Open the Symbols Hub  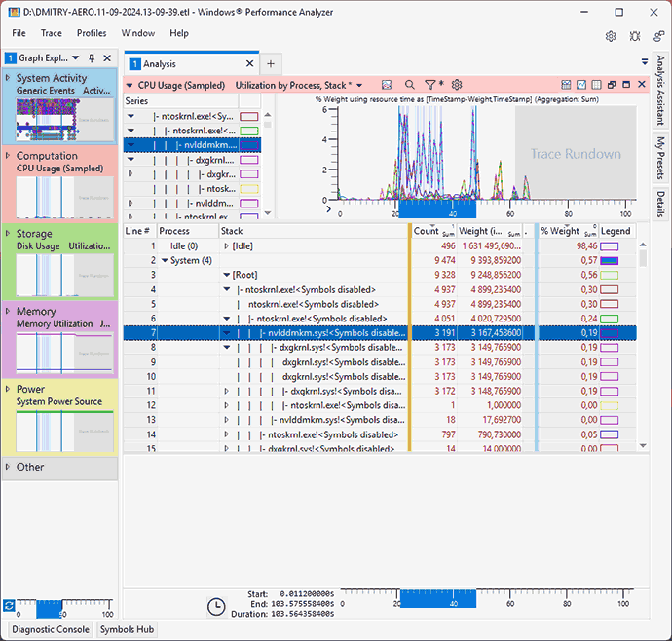(x=127, y=629)
